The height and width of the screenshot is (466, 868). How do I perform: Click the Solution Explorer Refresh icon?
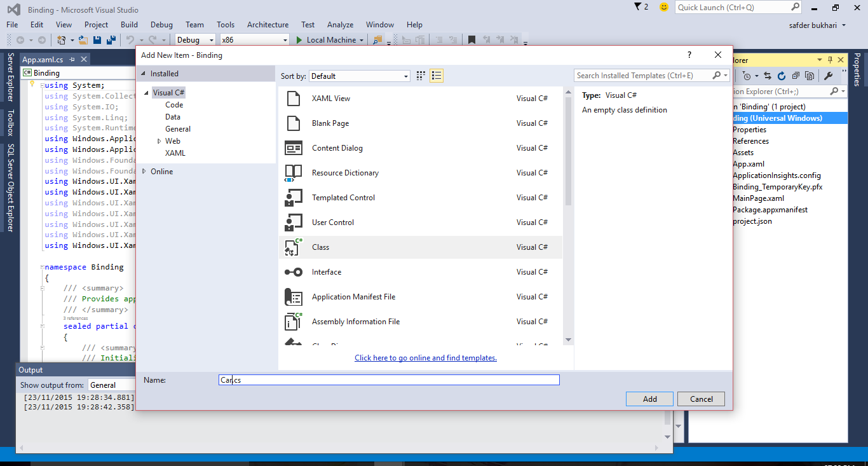point(782,76)
